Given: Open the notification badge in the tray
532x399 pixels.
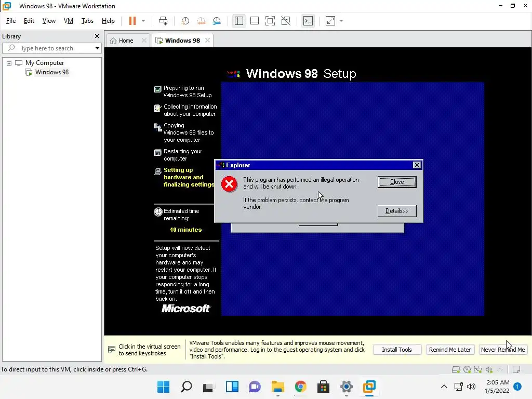Looking at the screenshot, I should (517, 387).
